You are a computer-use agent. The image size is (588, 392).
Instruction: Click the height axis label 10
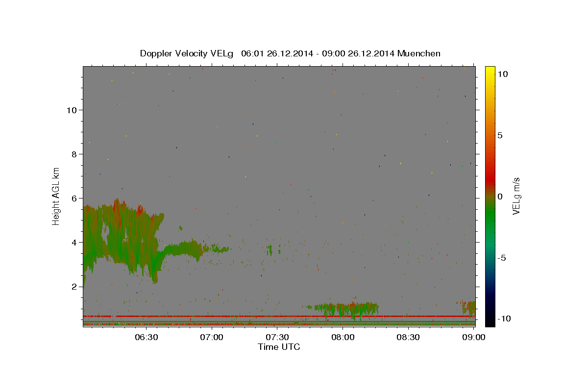point(72,110)
